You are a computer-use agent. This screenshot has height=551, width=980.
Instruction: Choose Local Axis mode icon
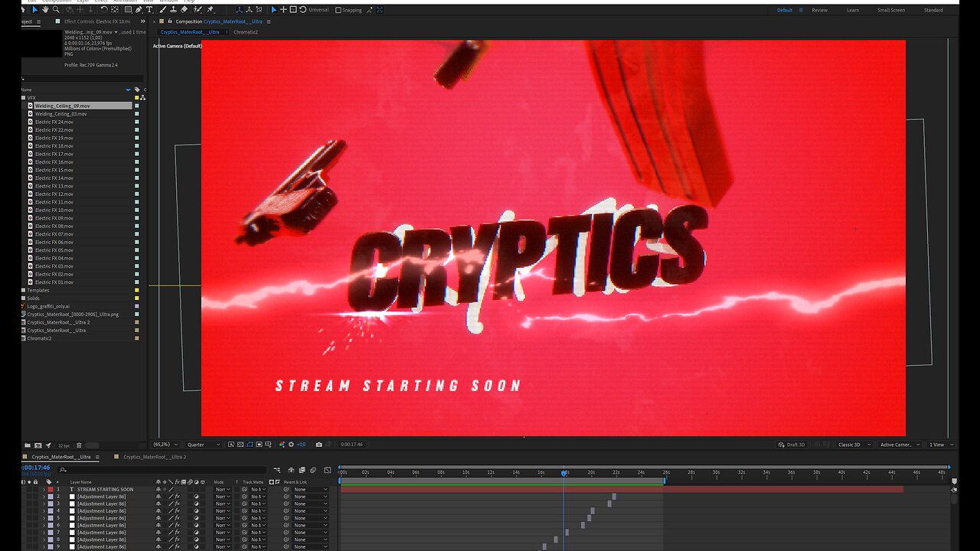click(x=239, y=10)
